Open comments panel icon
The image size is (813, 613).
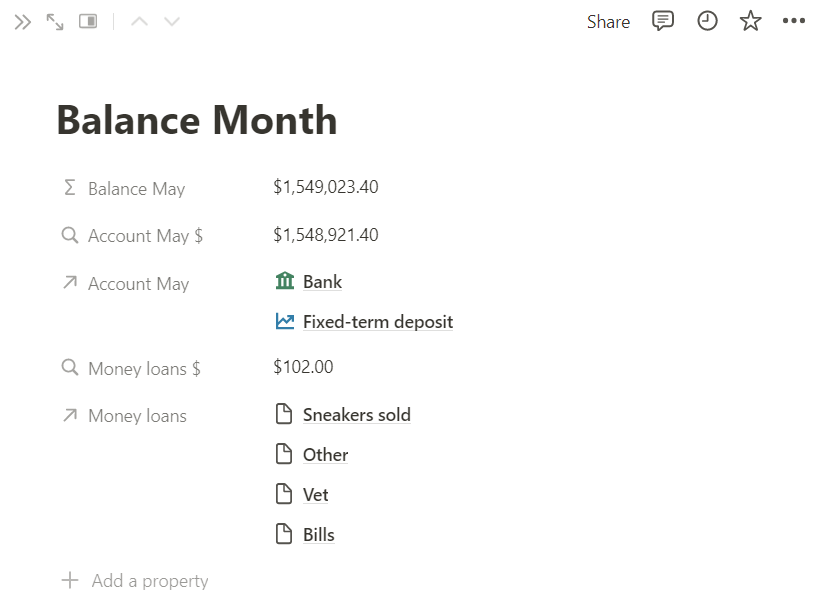663,21
